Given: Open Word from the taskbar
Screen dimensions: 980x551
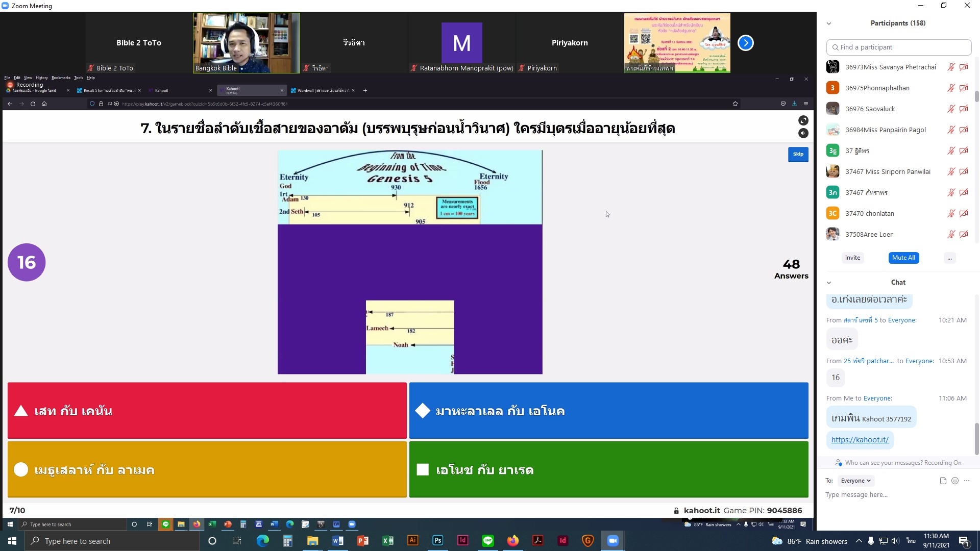Looking at the screenshot, I should tap(337, 541).
